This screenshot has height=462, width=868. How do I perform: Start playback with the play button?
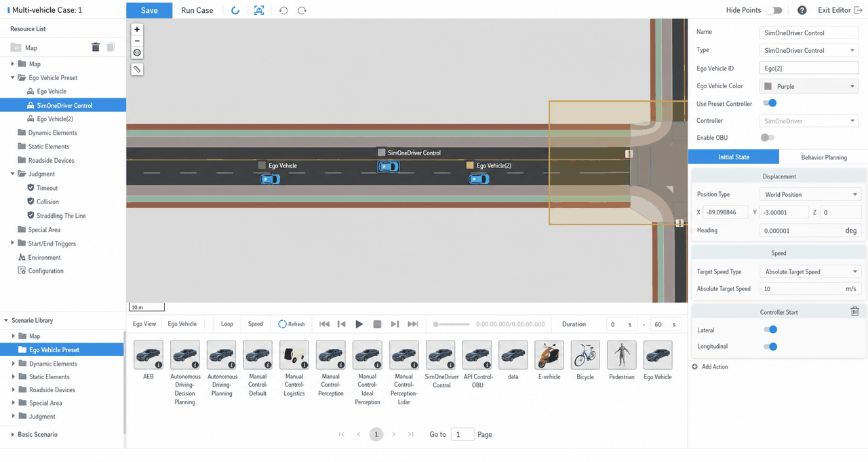point(359,324)
